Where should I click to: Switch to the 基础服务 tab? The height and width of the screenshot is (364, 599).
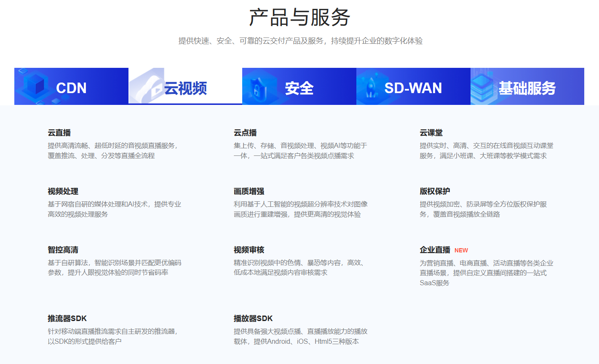click(527, 86)
